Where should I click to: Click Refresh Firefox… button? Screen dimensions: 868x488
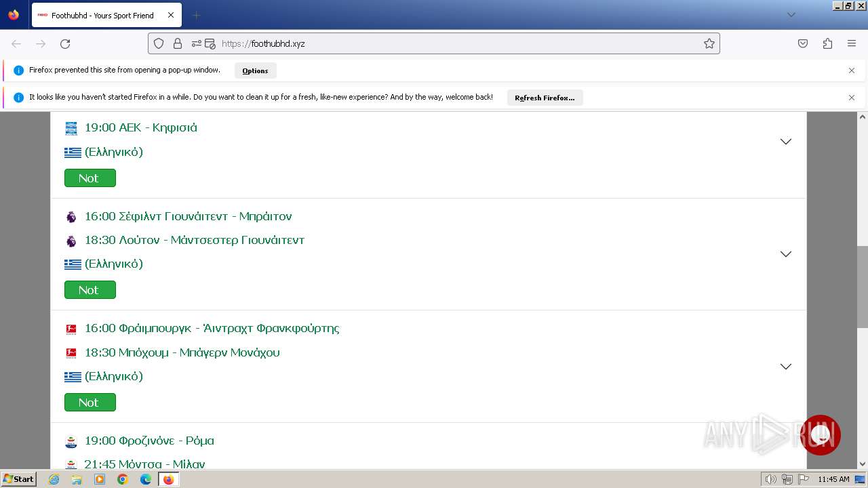(x=545, y=98)
